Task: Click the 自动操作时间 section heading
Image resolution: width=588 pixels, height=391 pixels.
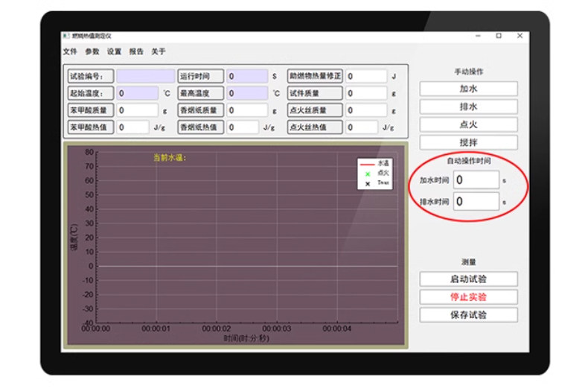Action: tap(469, 161)
